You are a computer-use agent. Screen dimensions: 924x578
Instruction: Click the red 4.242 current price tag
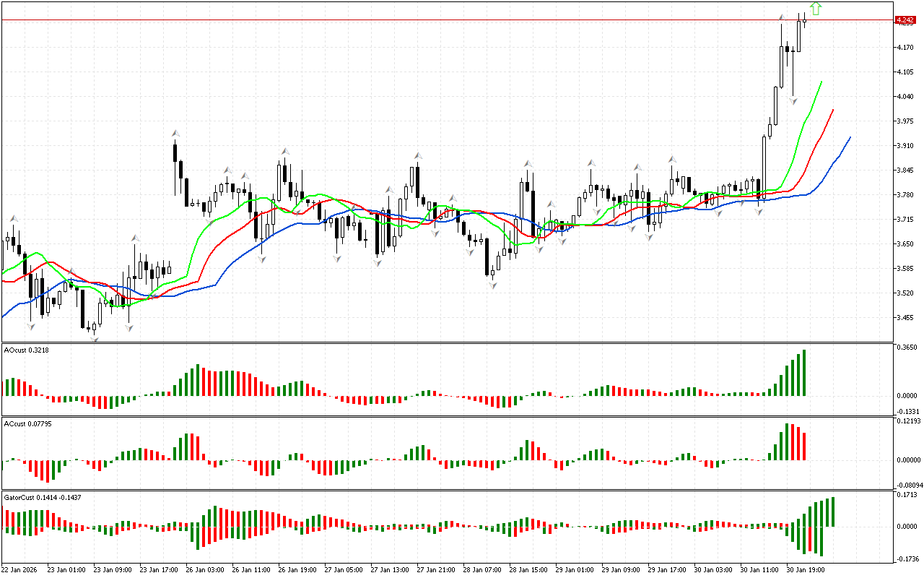tap(905, 20)
